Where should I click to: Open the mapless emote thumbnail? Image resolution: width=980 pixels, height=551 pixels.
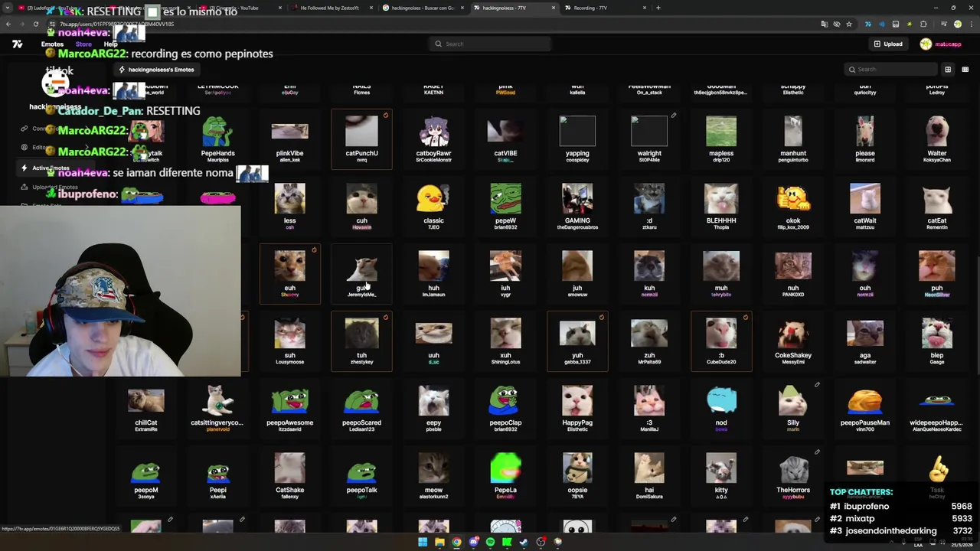(x=721, y=131)
